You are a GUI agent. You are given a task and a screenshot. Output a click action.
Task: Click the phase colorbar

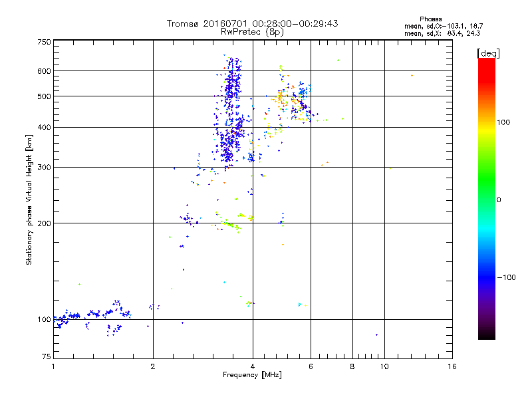pos(487,198)
